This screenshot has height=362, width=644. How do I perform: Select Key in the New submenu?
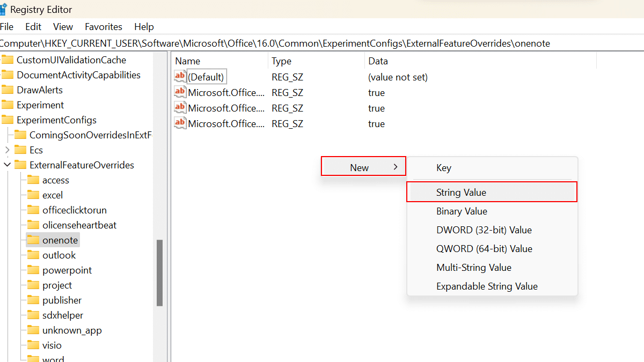[x=443, y=168]
